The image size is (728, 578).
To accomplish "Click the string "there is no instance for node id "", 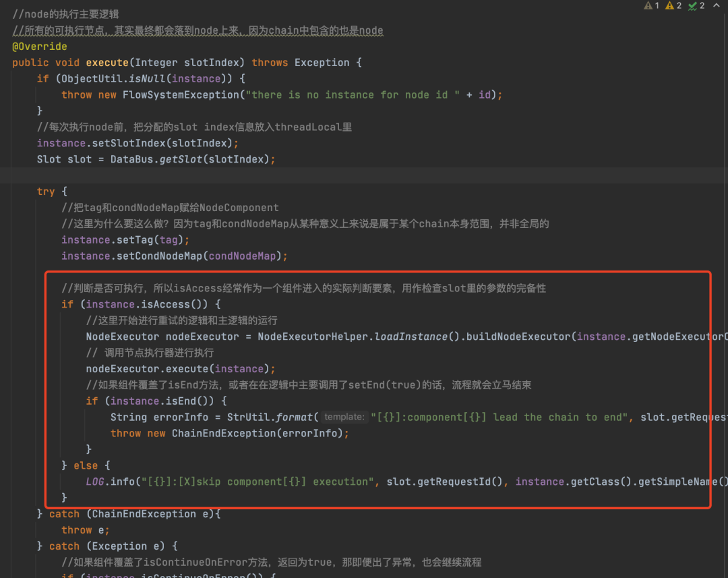I will [x=353, y=95].
